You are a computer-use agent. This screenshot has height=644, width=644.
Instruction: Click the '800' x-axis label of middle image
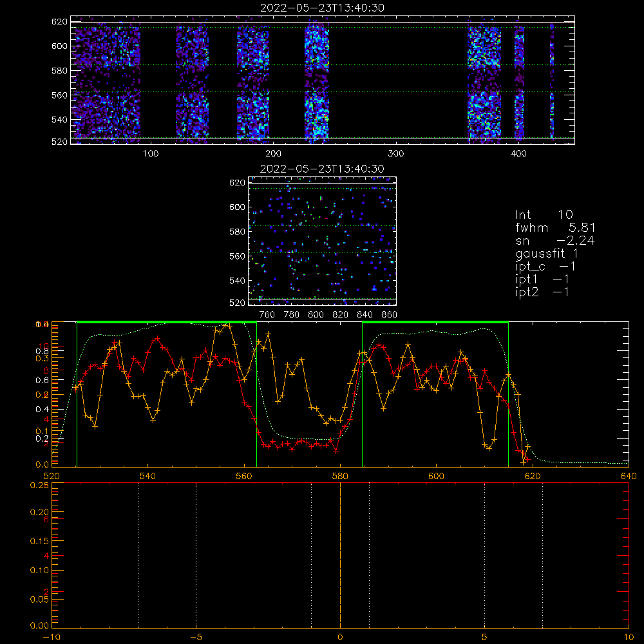[x=316, y=315]
